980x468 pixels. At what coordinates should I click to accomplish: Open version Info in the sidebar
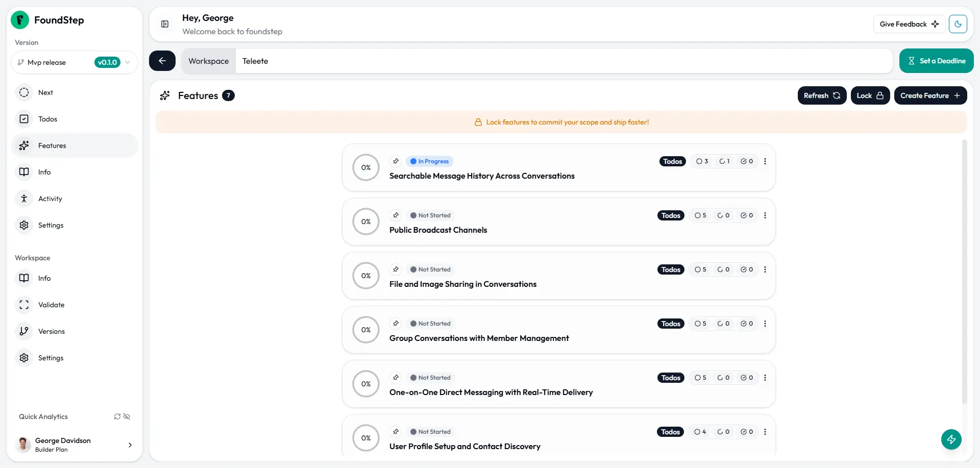click(x=75, y=172)
